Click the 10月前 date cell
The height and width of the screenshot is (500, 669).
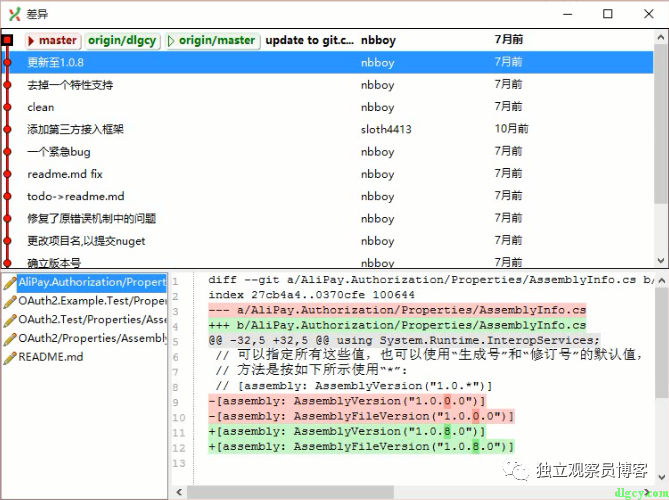pos(511,128)
